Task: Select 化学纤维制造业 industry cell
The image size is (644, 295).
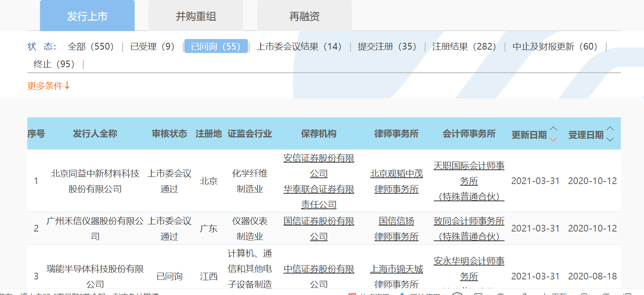Action: coord(250,181)
